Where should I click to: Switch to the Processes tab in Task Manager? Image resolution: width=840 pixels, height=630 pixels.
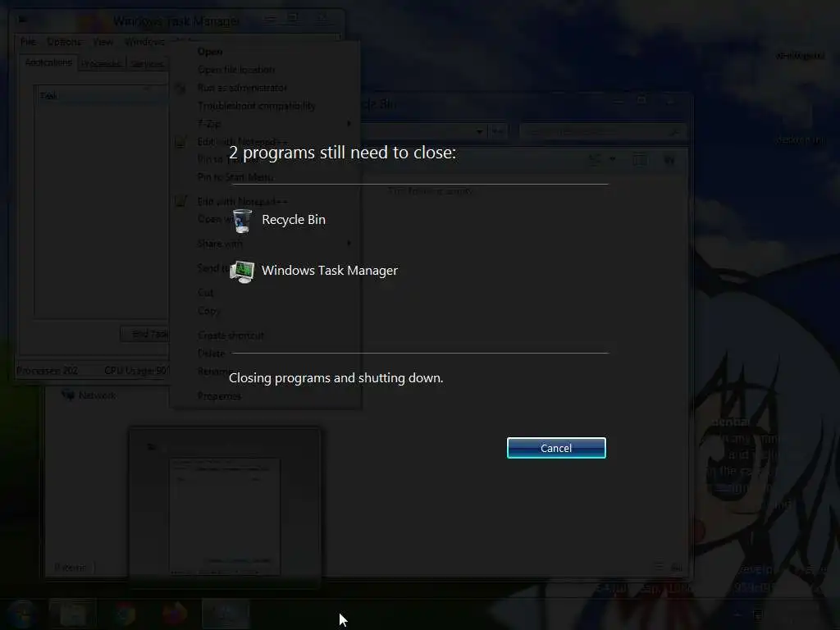(x=101, y=64)
